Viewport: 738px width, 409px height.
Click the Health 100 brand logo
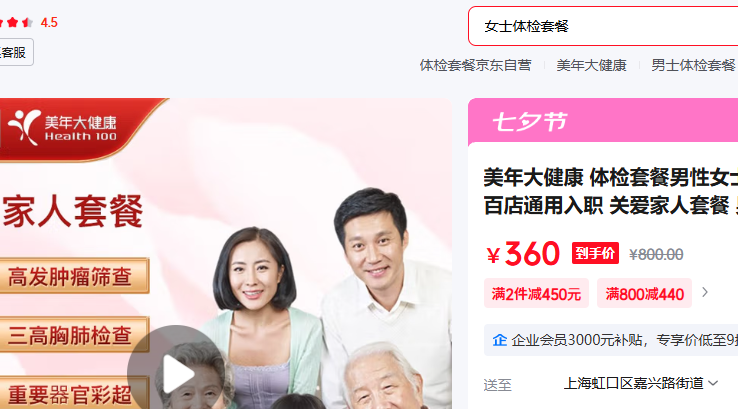[x=63, y=128]
